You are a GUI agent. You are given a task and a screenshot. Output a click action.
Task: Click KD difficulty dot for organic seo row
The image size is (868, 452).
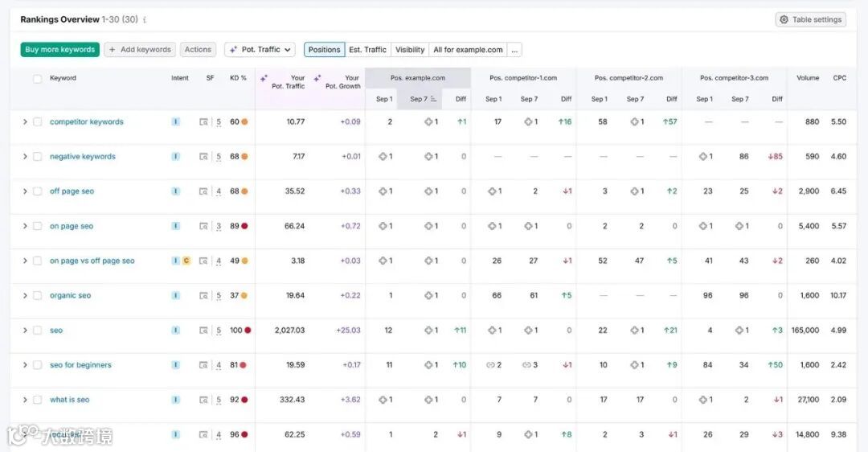(244, 296)
